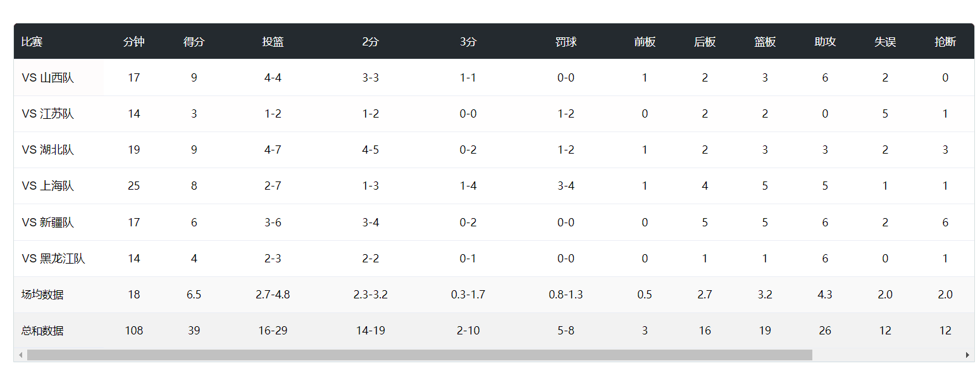Select the 投篮 column header
Viewport: 980px width, 373px height.
pyautogui.click(x=273, y=42)
